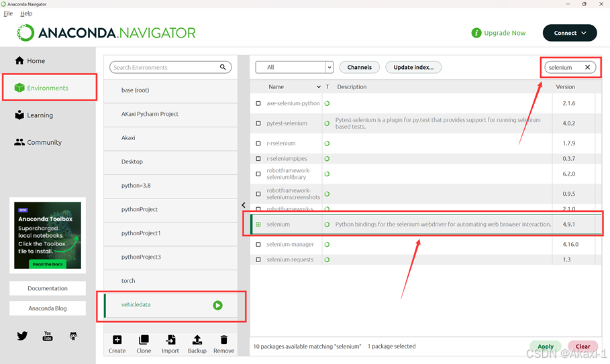Viewport: 610px width, 364px height.
Task: Open the Environments section
Action: click(41, 88)
